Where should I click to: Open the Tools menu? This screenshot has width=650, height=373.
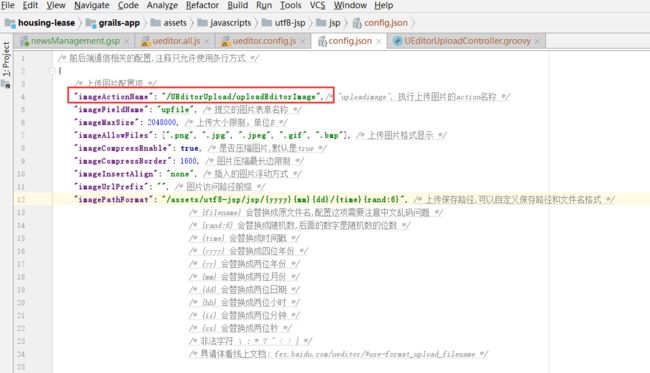pos(291,5)
